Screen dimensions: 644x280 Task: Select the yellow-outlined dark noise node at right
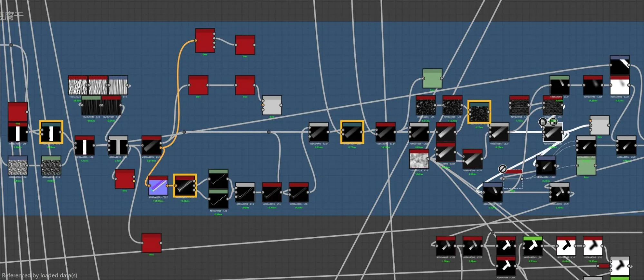click(x=479, y=112)
